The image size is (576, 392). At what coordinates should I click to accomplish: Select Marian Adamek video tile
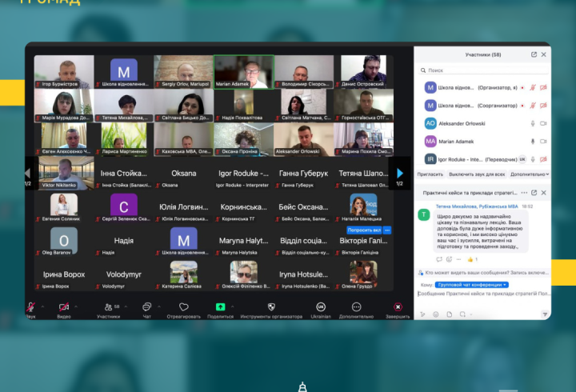click(x=243, y=72)
